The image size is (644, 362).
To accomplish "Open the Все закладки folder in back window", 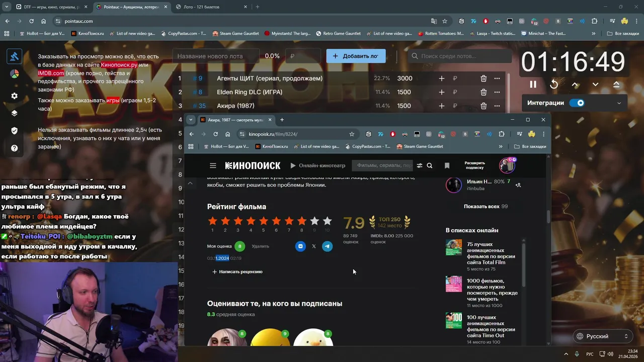I will 622,34.
